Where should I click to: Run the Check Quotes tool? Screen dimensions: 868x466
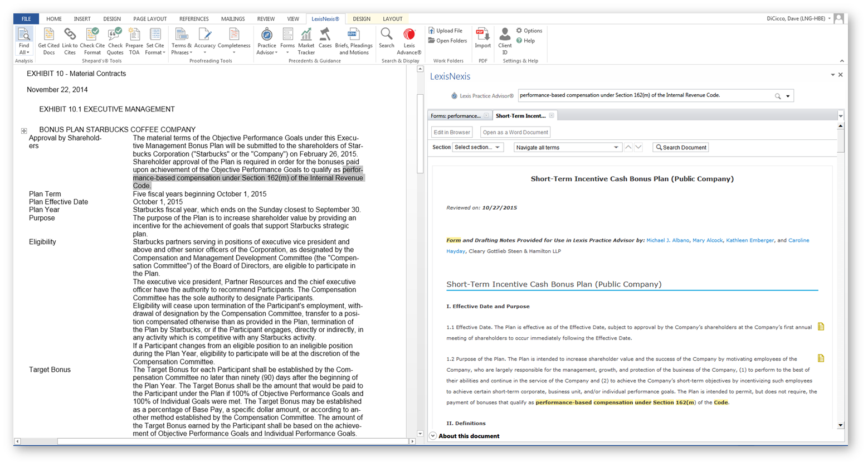pyautogui.click(x=115, y=41)
